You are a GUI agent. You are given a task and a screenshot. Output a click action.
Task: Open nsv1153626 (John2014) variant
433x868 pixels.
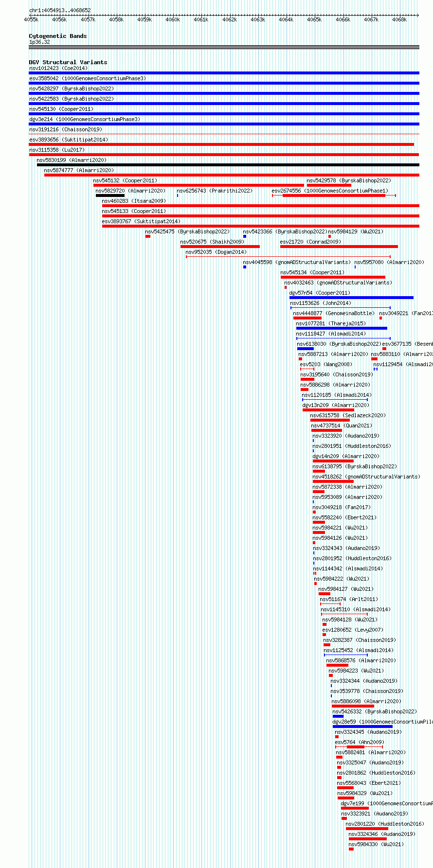[x=321, y=303]
